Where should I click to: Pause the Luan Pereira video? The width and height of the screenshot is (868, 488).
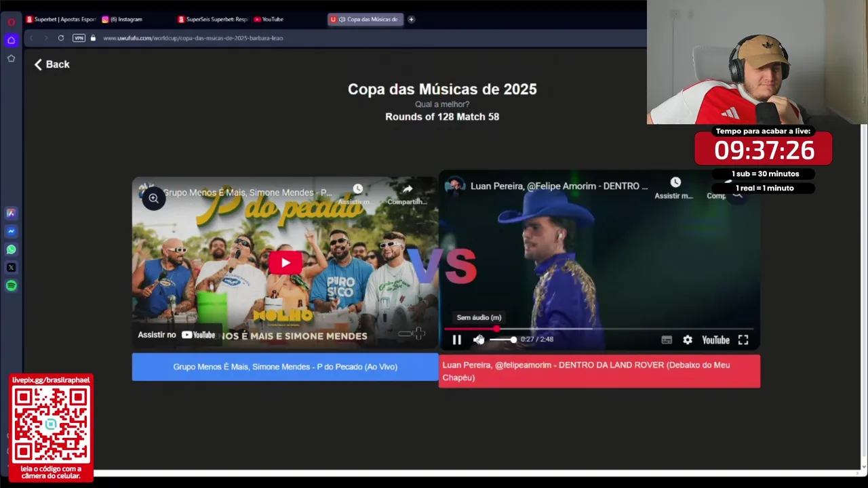pyautogui.click(x=456, y=340)
